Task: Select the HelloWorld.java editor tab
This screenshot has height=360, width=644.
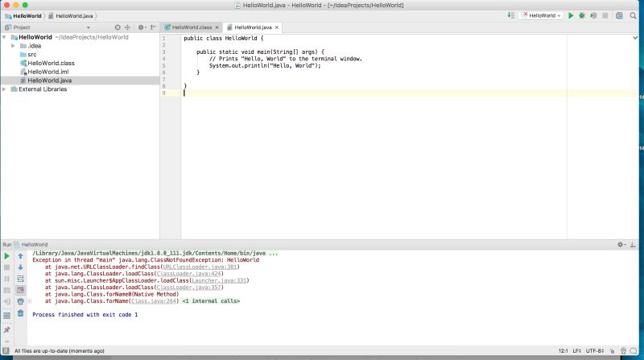Action: tap(253, 27)
